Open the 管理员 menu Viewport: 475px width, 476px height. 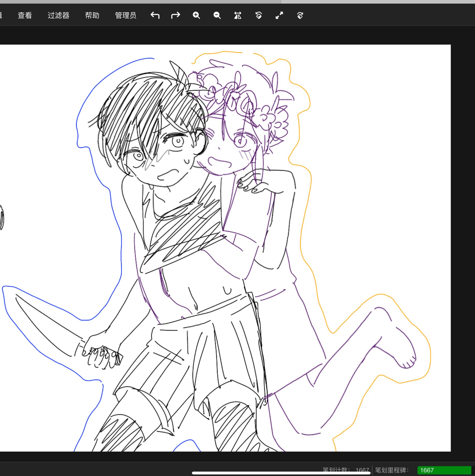pyautogui.click(x=126, y=16)
